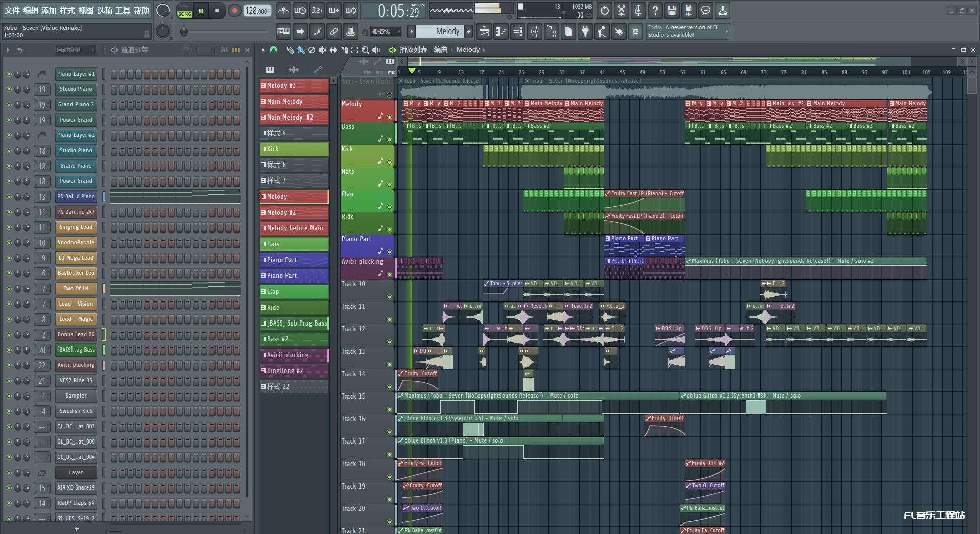This screenshot has height=534, width=980.
Task: Open the 添加 menu
Action: click(49, 10)
